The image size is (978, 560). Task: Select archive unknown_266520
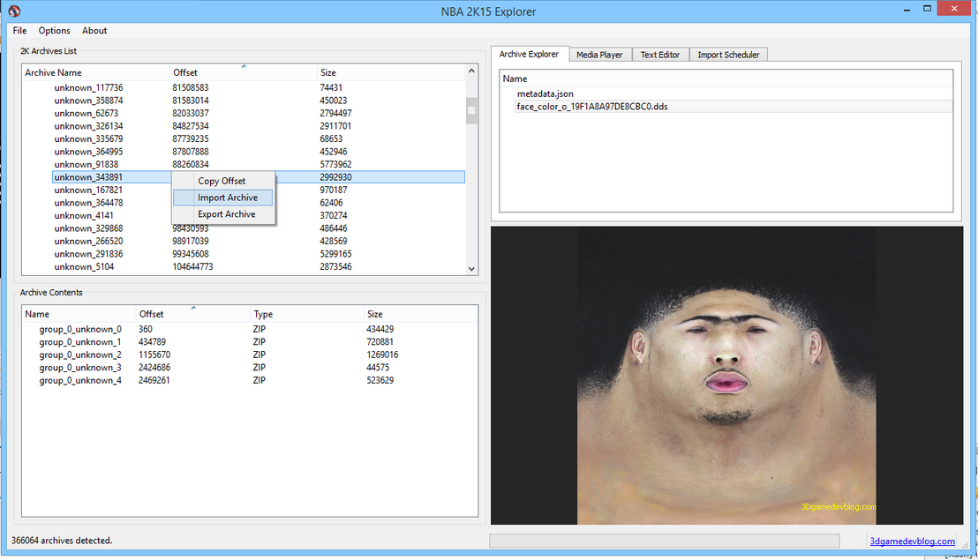tap(88, 241)
